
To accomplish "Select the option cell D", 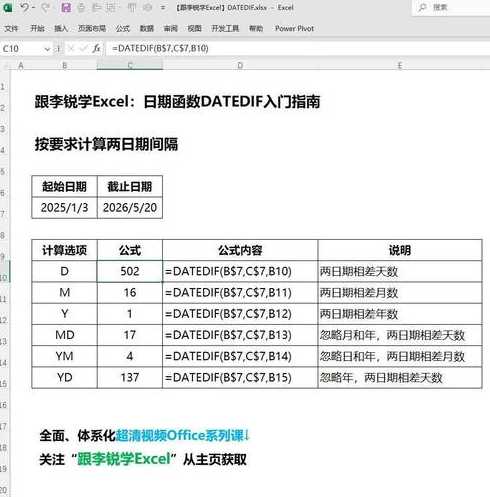I will (x=64, y=271).
